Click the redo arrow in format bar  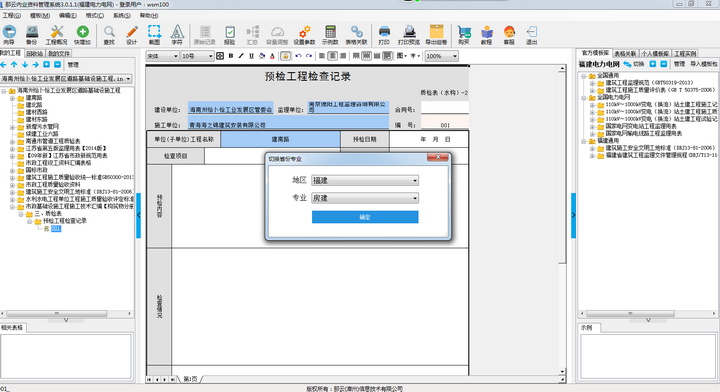pos(309,56)
